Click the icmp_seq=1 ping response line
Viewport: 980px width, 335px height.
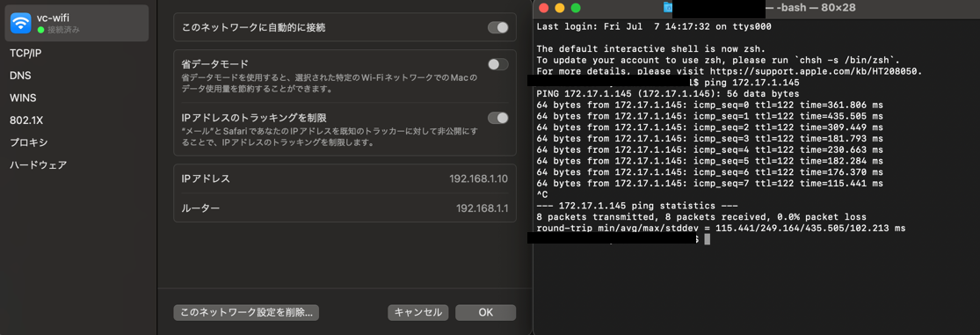coord(709,116)
